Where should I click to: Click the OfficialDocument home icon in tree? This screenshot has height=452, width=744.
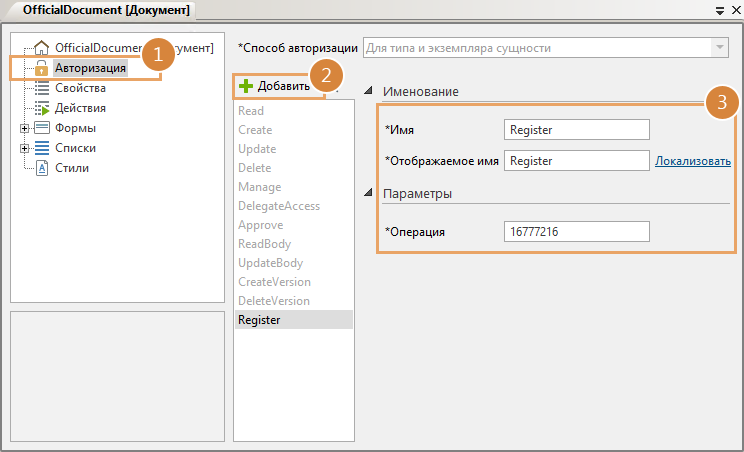[x=42, y=47]
